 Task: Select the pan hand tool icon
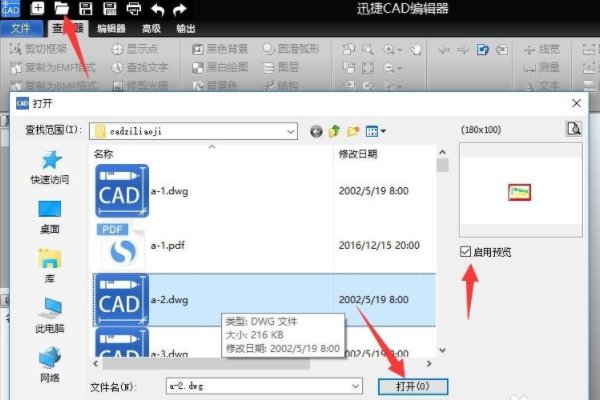tap(416, 49)
